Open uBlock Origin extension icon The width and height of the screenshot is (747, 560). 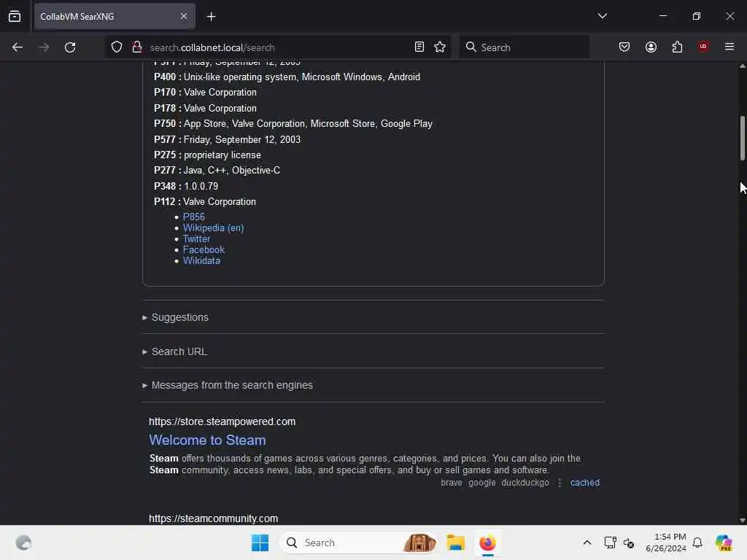pos(703,47)
